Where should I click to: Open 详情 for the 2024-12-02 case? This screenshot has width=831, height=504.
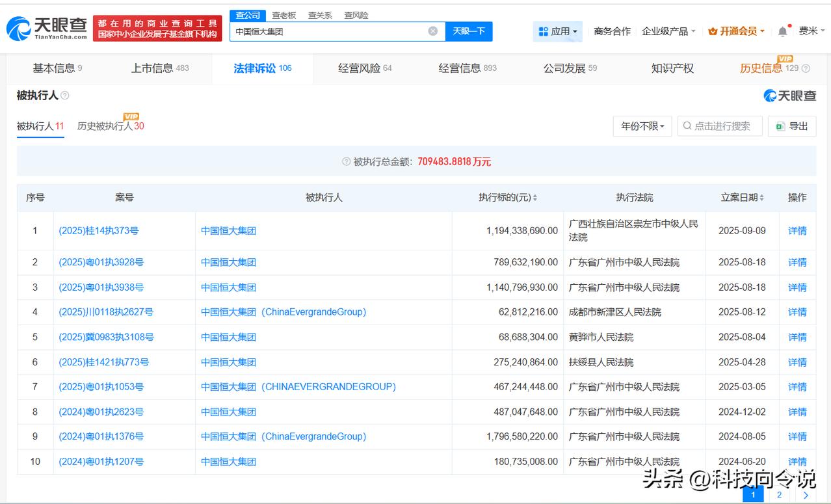(x=797, y=412)
